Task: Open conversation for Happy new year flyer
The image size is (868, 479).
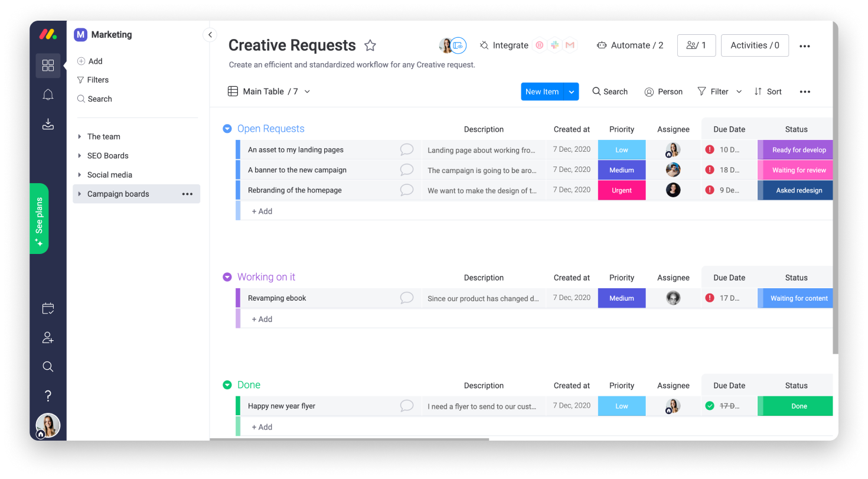Action: (x=407, y=406)
